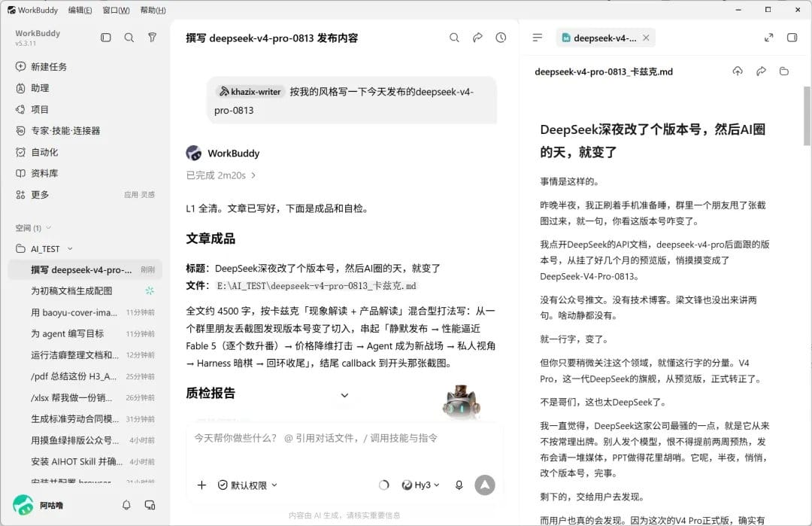This screenshot has width=812, height=526.
Task: Collapse the 空间 (1) section chevron
Action: coord(49,228)
